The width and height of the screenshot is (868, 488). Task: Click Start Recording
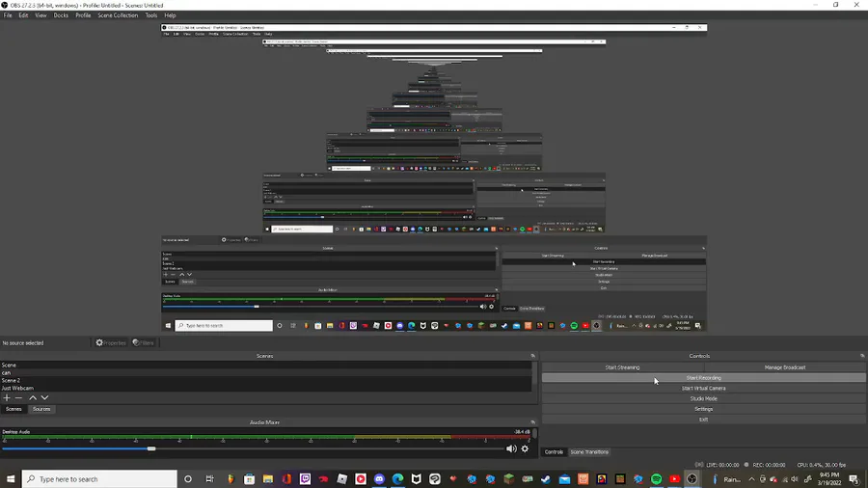(704, 378)
